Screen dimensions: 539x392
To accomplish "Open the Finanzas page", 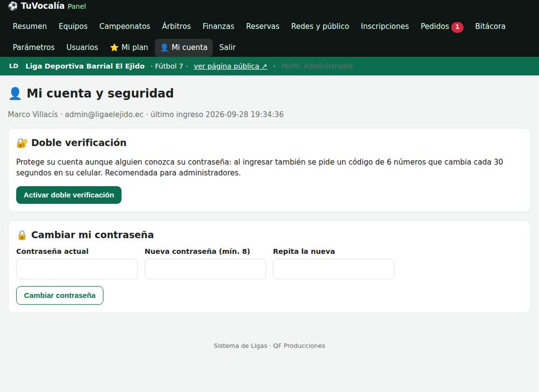I will click(218, 26).
